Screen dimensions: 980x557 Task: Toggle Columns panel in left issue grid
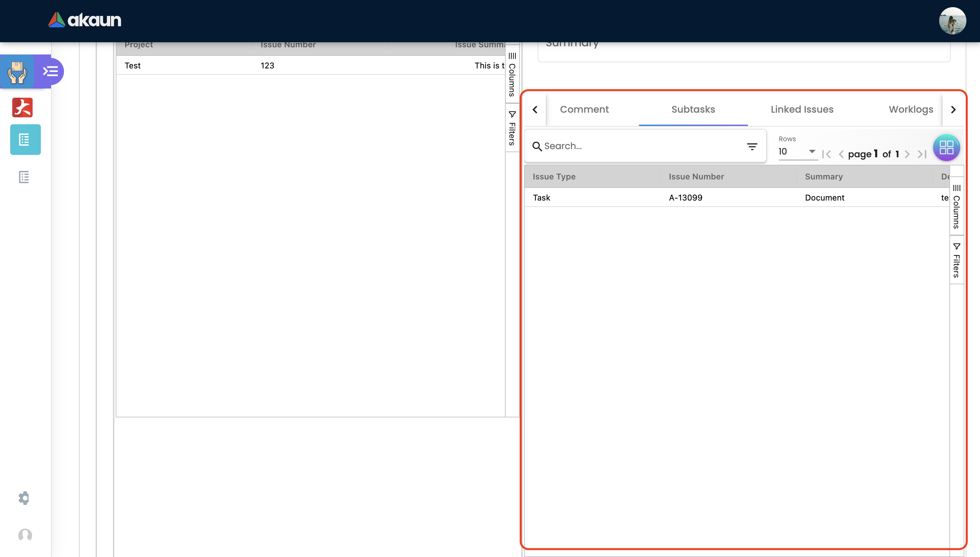pyautogui.click(x=512, y=75)
